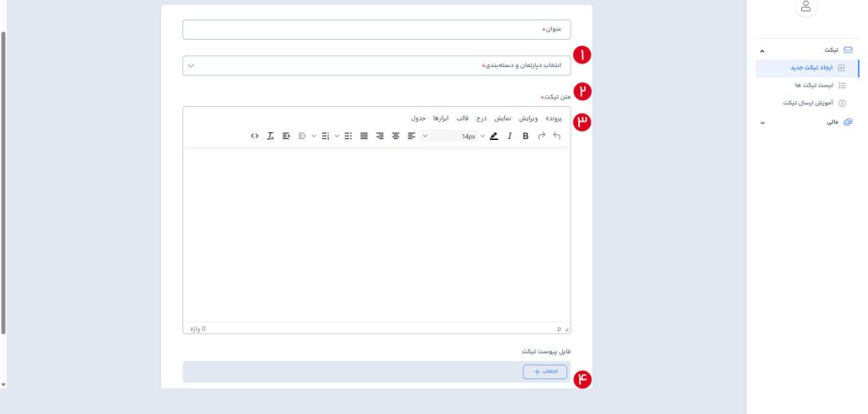Expand the مالی sidebar section

coord(761,123)
